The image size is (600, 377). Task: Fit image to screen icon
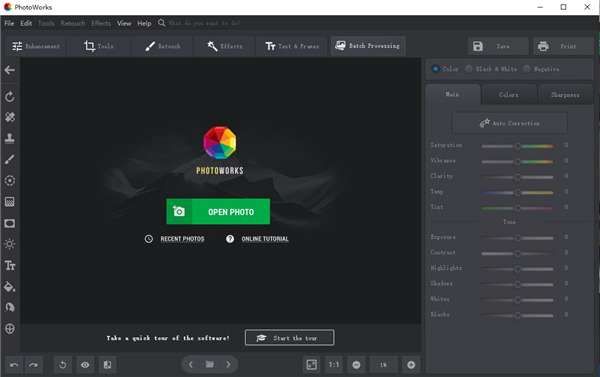(311, 365)
